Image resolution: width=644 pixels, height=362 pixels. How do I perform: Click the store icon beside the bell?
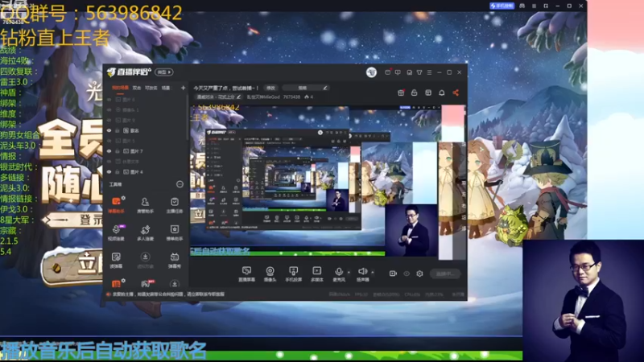tap(428, 93)
